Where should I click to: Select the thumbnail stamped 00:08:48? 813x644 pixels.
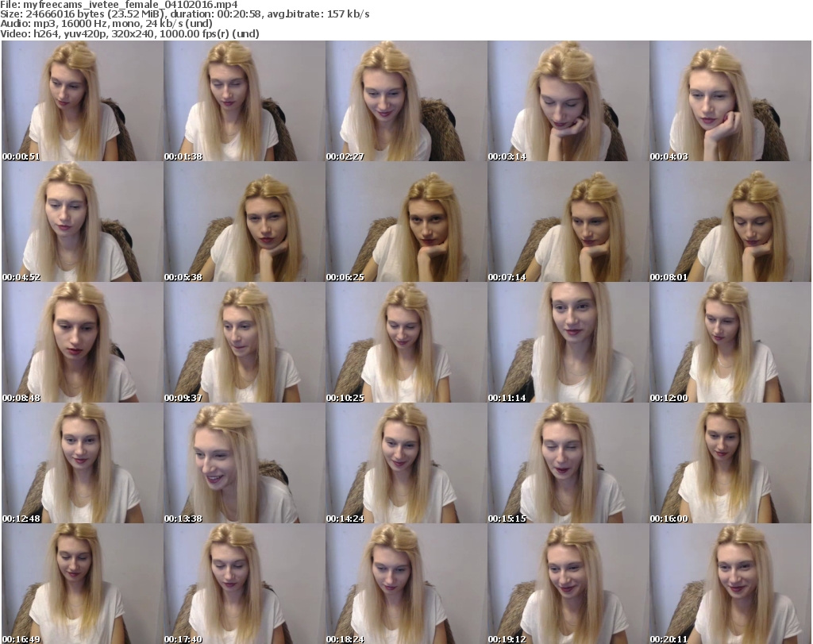click(x=83, y=342)
